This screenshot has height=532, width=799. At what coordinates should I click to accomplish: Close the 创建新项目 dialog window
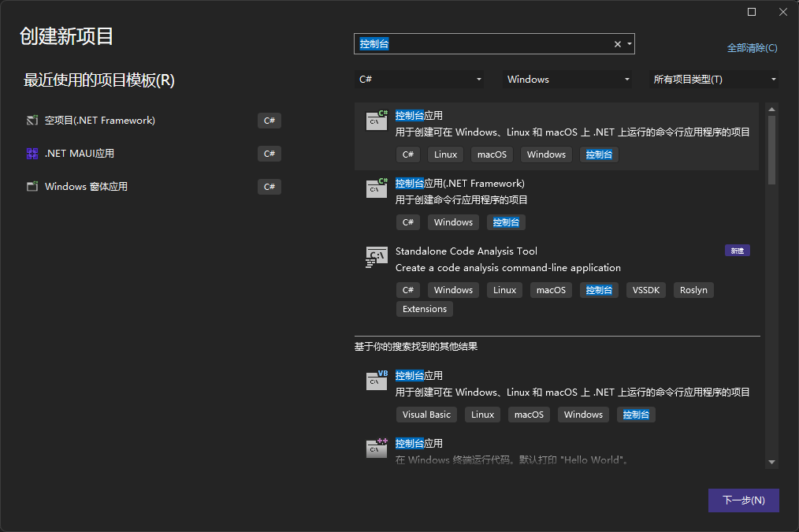[783, 12]
